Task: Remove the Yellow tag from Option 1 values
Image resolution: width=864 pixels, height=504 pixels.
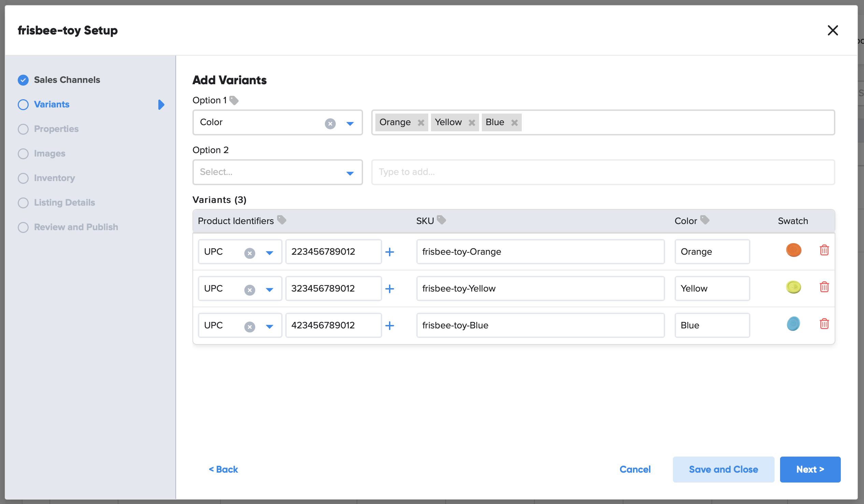Action: (472, 123)
